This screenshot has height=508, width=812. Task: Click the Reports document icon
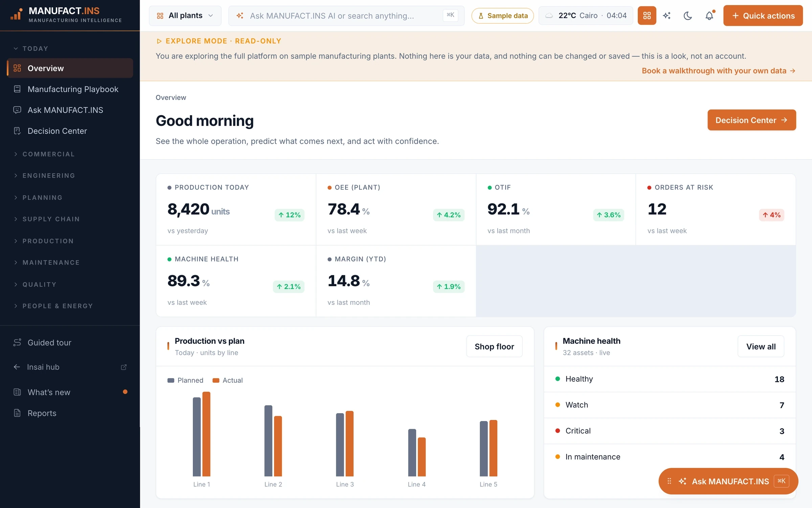point(17,413)
